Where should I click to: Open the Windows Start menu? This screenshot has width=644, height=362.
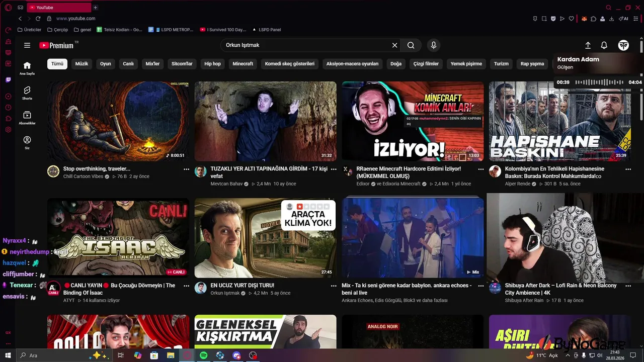[x=8, y=355]
